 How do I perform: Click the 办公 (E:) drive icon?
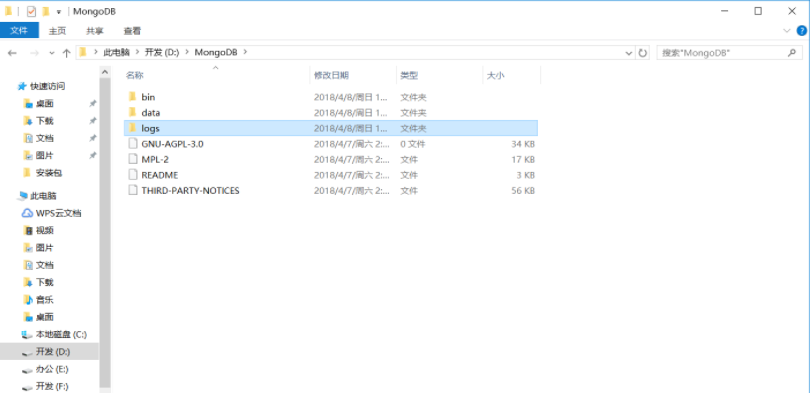point(27,369)
